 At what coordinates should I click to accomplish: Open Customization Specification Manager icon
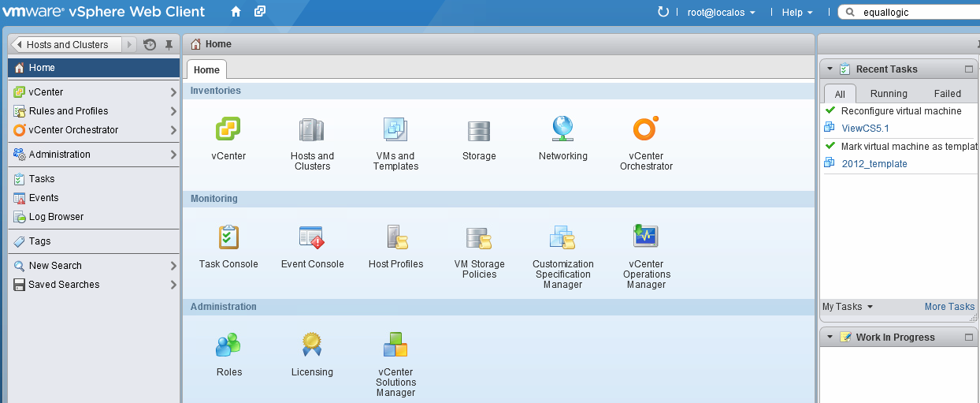(562, 237)
